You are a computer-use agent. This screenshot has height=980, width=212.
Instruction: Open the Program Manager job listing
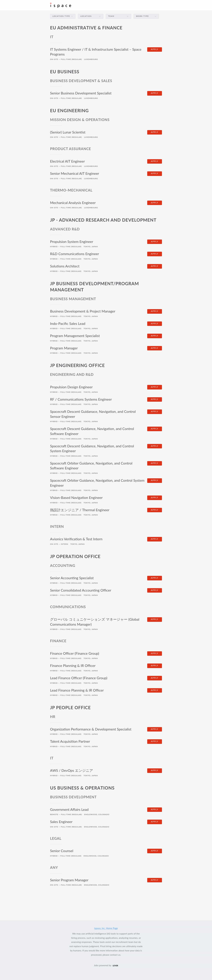coord(64,348)
